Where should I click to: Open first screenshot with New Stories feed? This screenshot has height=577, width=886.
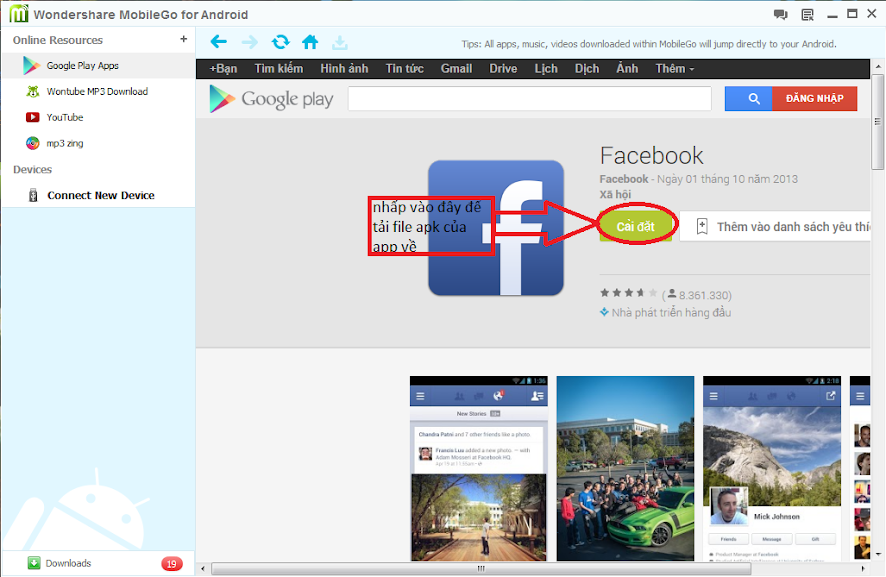click(479, 468)
